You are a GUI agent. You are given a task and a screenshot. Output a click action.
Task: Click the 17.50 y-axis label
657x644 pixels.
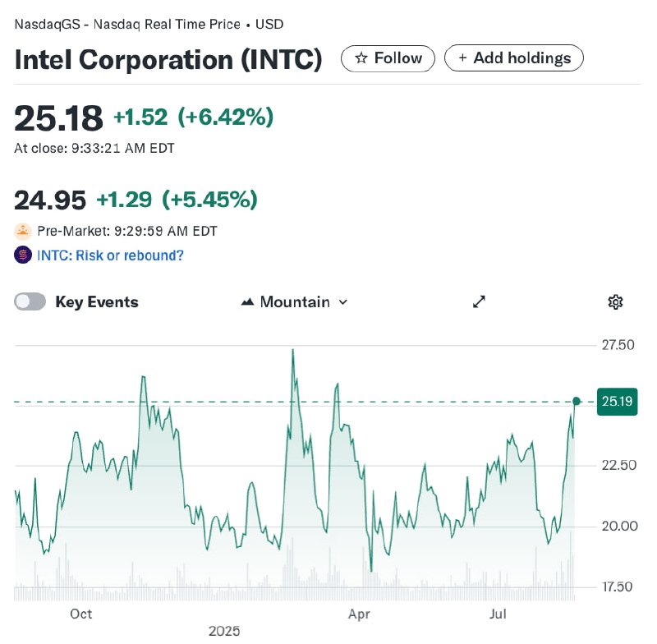coord(618,586)
